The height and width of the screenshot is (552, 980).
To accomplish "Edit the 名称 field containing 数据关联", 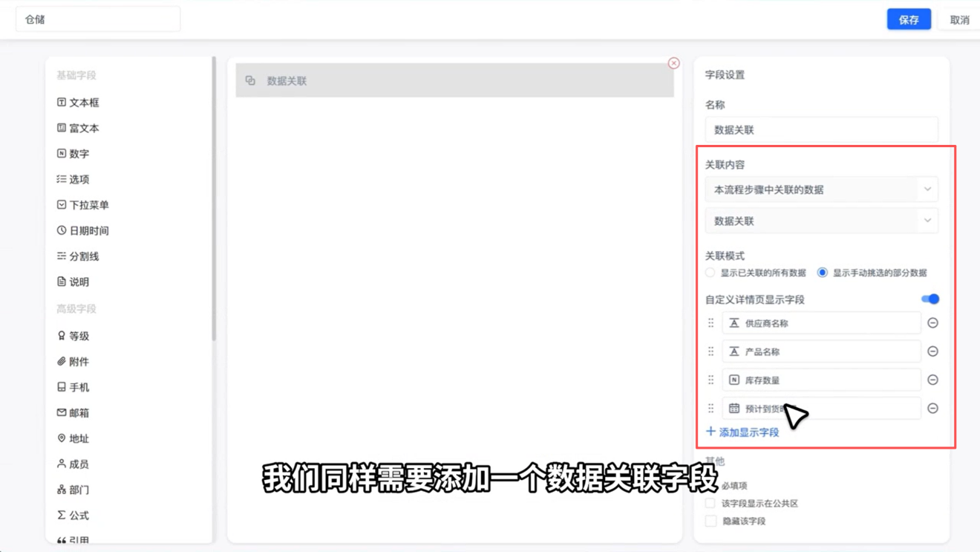I will pos(821,129).
